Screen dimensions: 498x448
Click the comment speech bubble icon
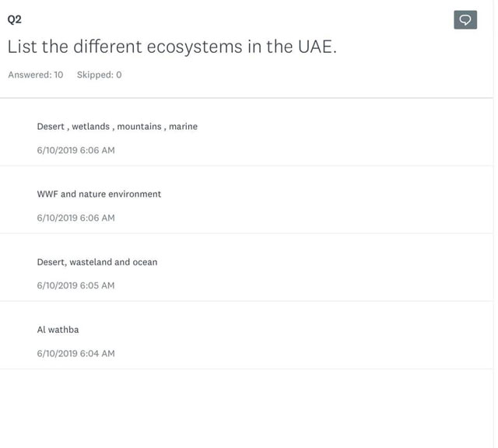(465, 19)
